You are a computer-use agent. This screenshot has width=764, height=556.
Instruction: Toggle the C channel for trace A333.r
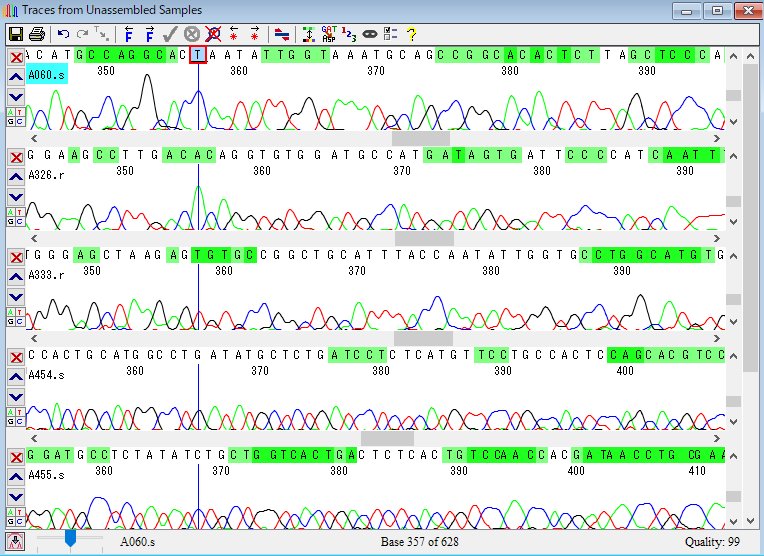[20, 322]
